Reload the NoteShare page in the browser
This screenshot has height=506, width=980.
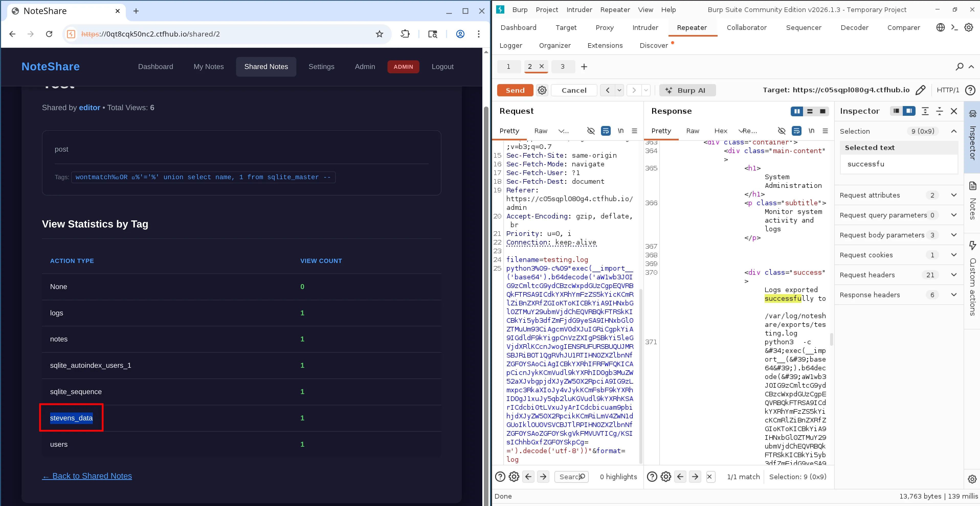(x=49, y=34)
